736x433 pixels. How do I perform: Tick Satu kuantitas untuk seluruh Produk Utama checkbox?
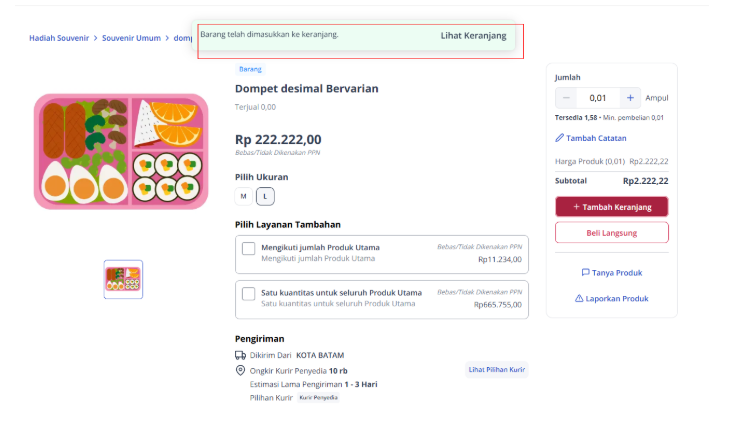248,294
